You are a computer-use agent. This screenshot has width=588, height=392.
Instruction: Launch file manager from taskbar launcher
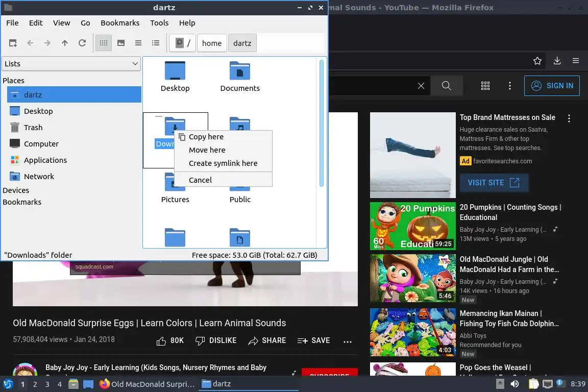pyautogui.click(x=73, y=384)
